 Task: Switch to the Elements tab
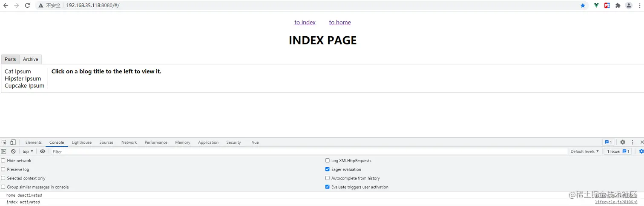pos(34,142)
